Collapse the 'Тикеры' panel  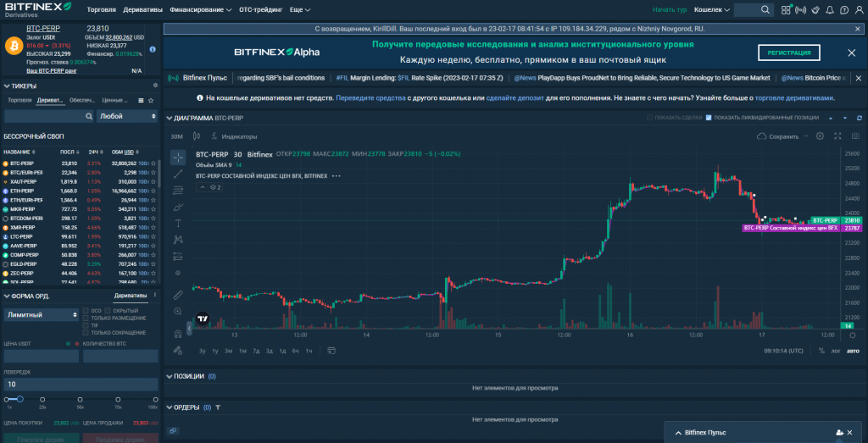pos(7,86)
